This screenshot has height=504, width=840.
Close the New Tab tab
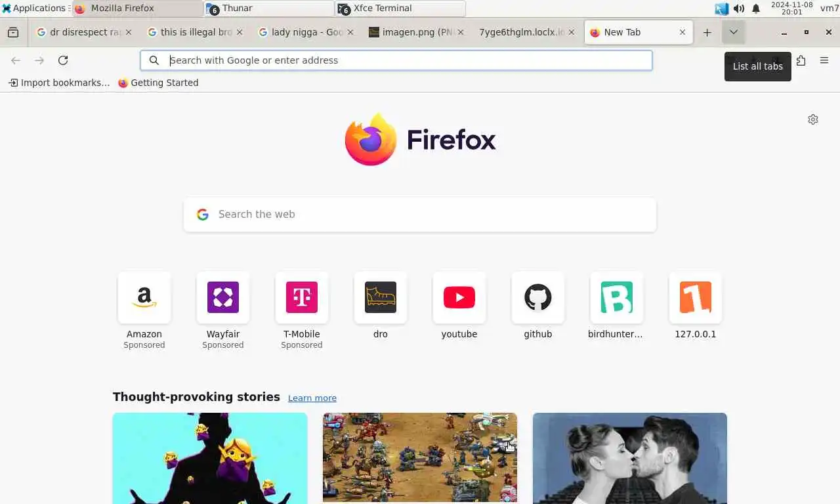[682, 32]
